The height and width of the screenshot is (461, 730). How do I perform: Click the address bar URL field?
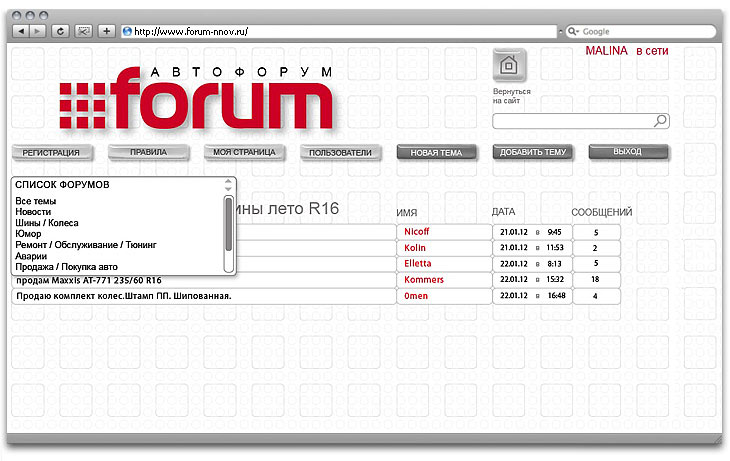[x=340, y=32]
